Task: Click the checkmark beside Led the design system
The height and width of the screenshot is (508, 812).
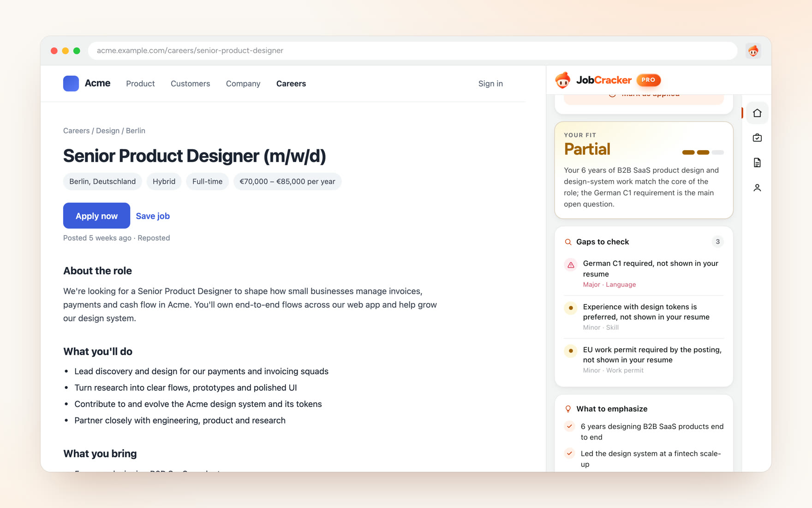Action: pyautogui.click(x=570, y=454)
